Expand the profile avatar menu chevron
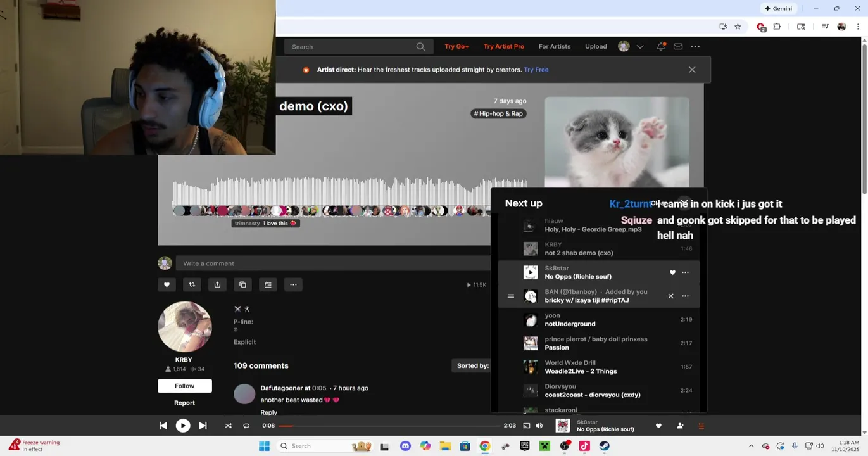Screen dimensions: 868x456 (640, 46)
